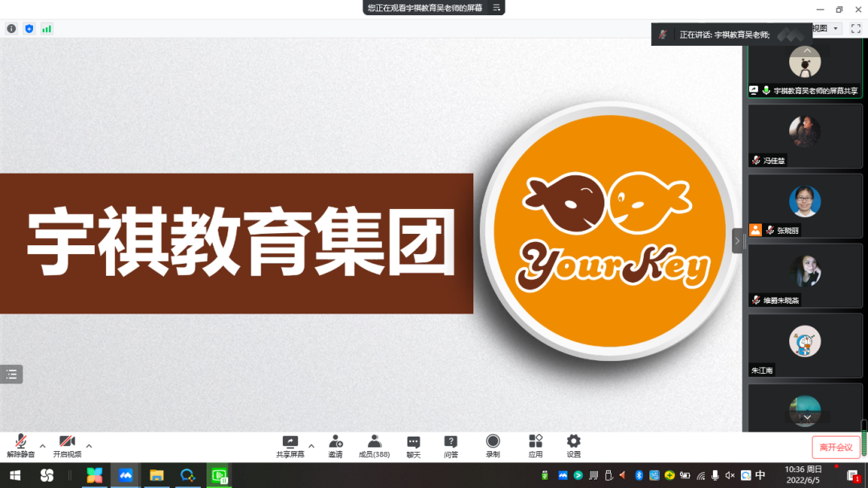This screenshot has width=868, height=488.
Task: Open meeting 设置 settings
Action: click(573, 445)
